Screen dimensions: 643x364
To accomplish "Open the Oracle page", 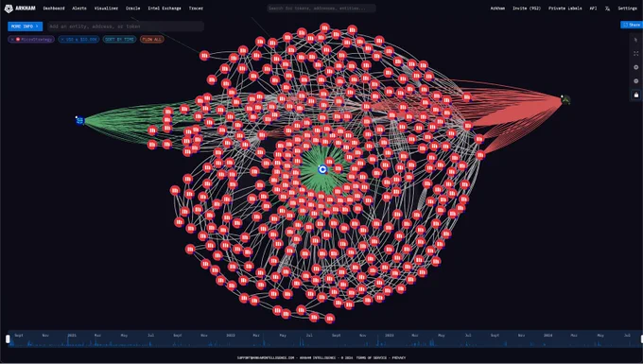I will pos(133,9).
